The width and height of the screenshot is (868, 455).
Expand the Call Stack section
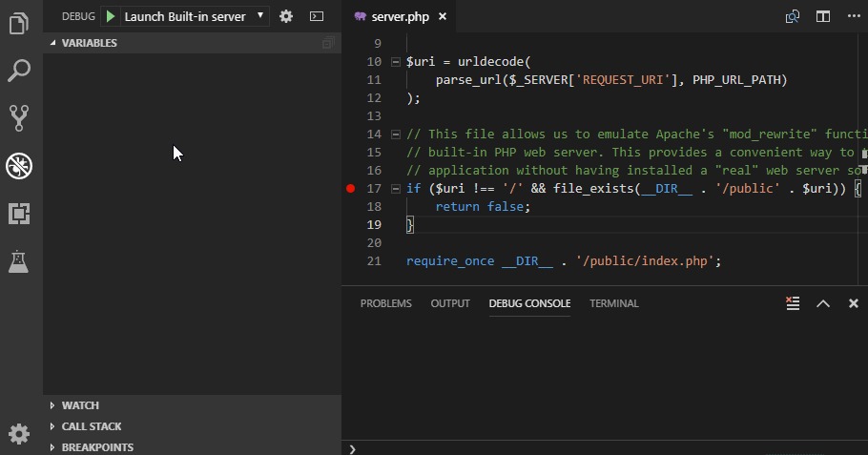192,426
